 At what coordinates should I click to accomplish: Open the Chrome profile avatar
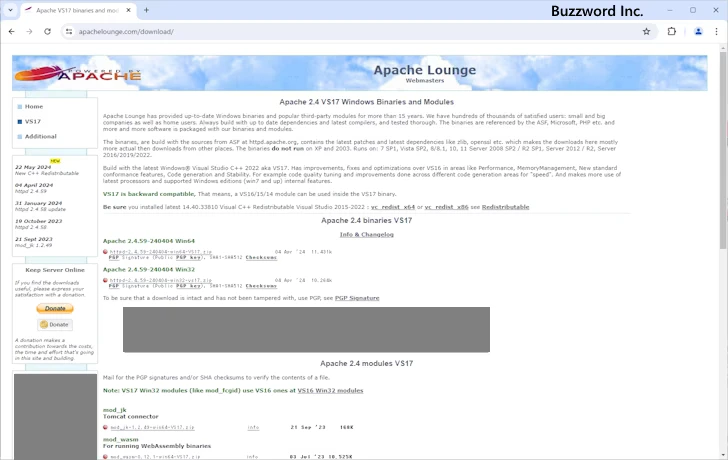pos(698,31)
